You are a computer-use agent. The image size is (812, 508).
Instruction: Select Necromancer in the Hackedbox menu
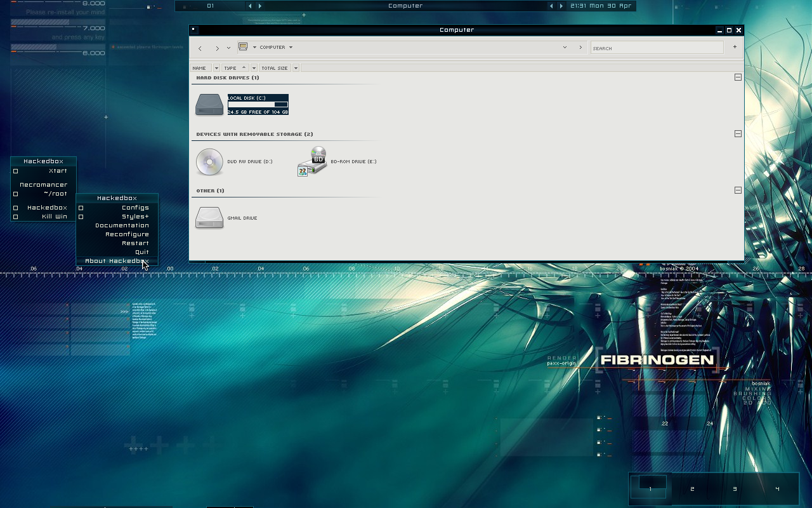point(43,185)
